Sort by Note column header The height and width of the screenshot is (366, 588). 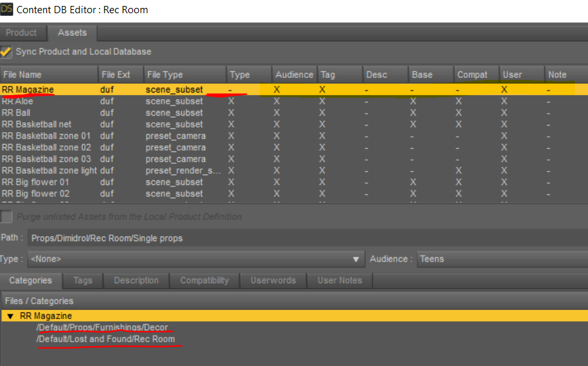567,75
